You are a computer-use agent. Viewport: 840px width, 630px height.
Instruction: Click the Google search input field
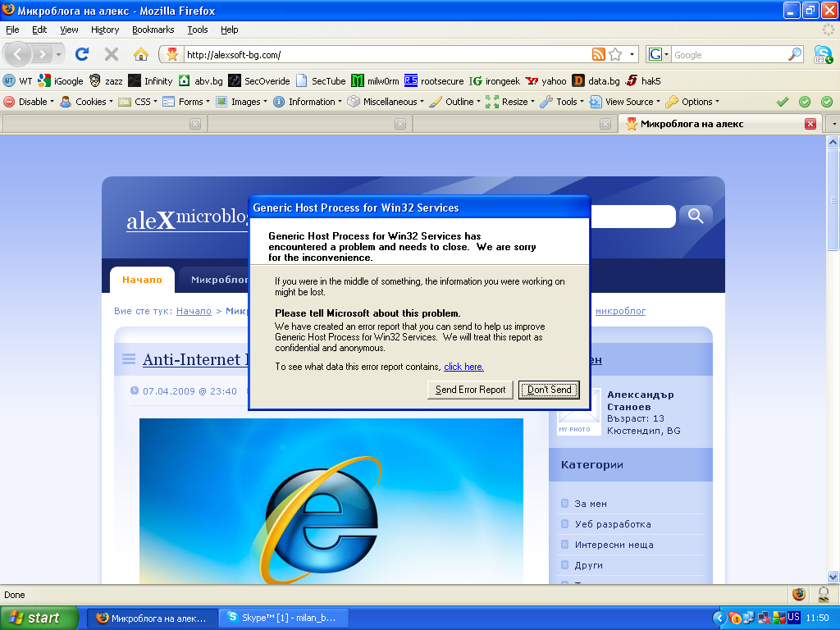(x=729, y=55)
